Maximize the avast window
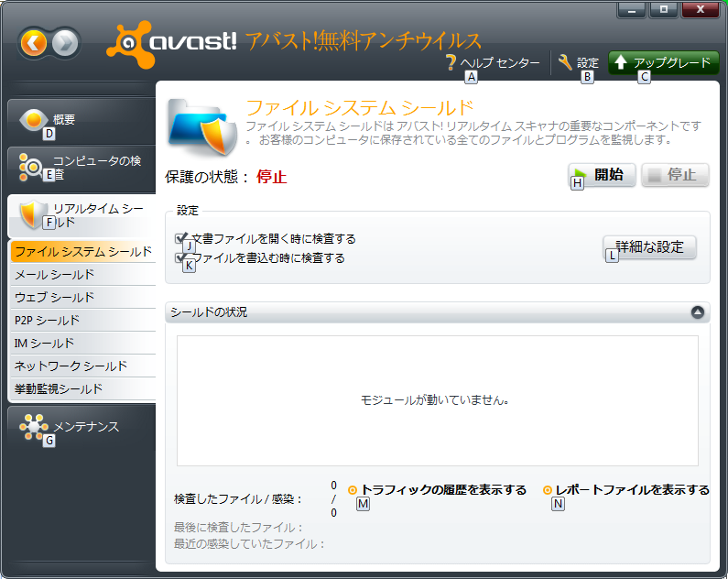This screenshot has width=728, height=579. [x=664, y=10]
